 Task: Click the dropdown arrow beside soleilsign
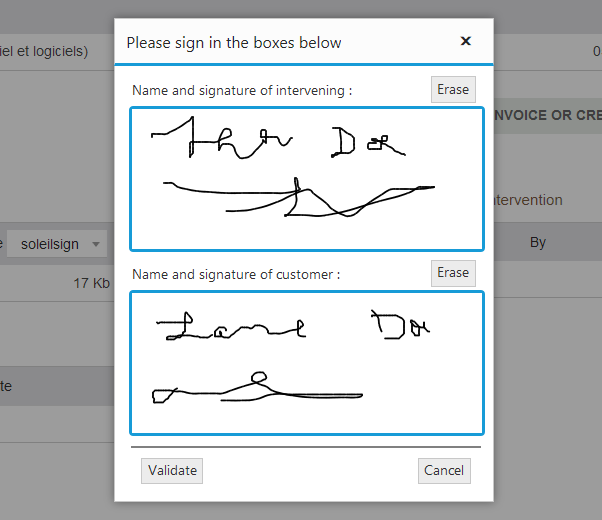click(x=97, y=244)
